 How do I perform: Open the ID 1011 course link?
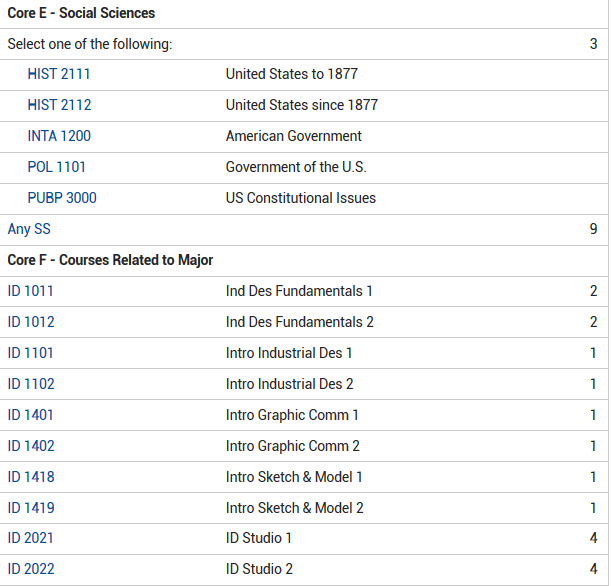point(31,291)
